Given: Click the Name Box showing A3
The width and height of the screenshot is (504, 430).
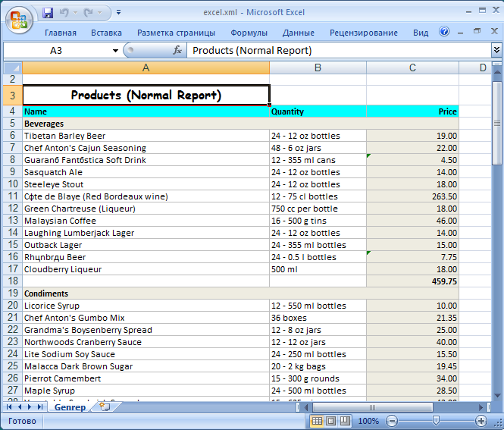Looking at the screenshot, I should click(57, 51).
